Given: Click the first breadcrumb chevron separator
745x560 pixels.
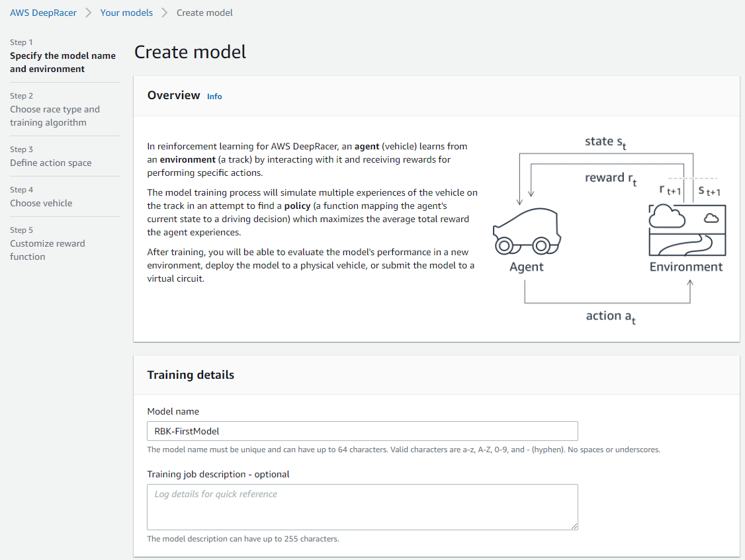Looking at the screenshot, I should [x=89, y=13].
